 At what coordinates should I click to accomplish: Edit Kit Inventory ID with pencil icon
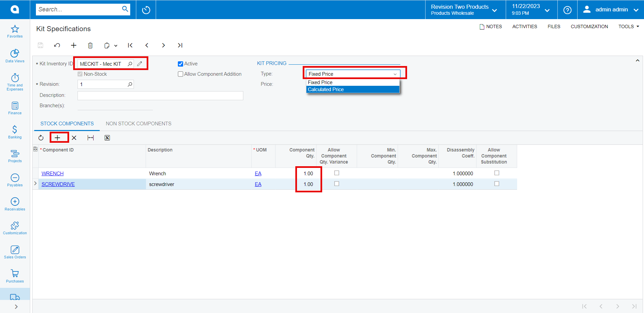[x=140, y=64]
